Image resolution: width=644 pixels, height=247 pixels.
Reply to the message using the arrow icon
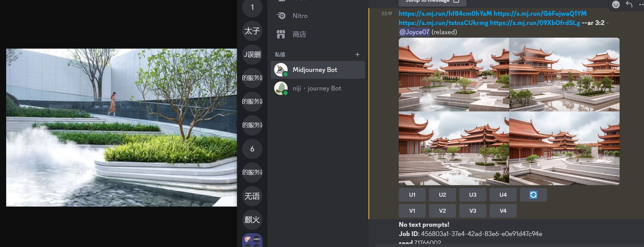click(629, 4)
